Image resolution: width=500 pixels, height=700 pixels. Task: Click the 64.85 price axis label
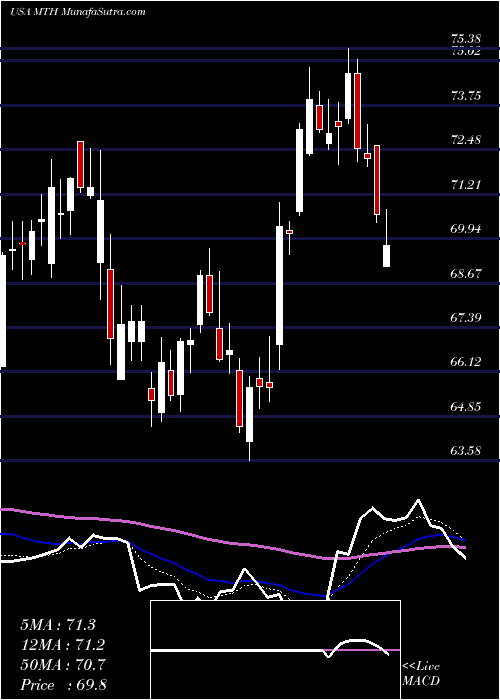[x=465, y=406]
